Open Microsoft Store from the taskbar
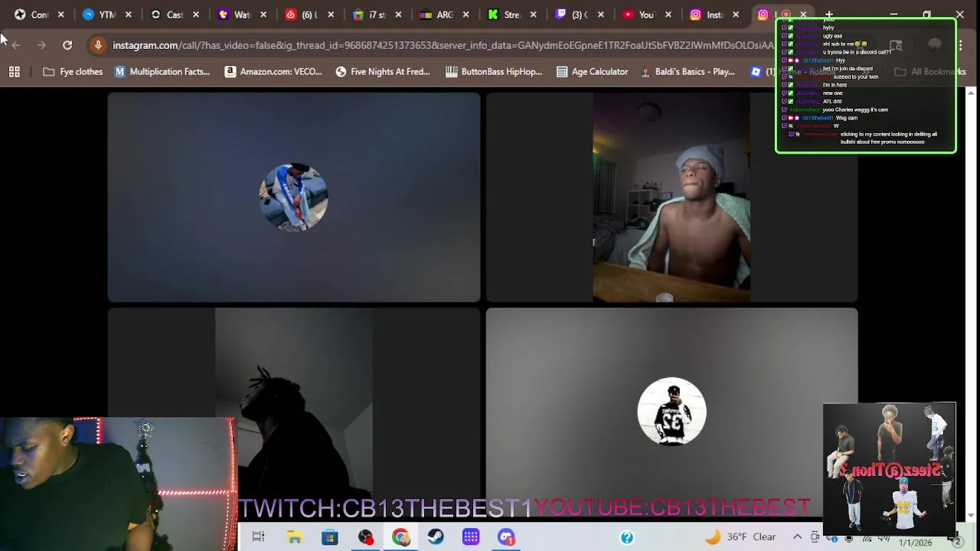 tap(329, 537)
